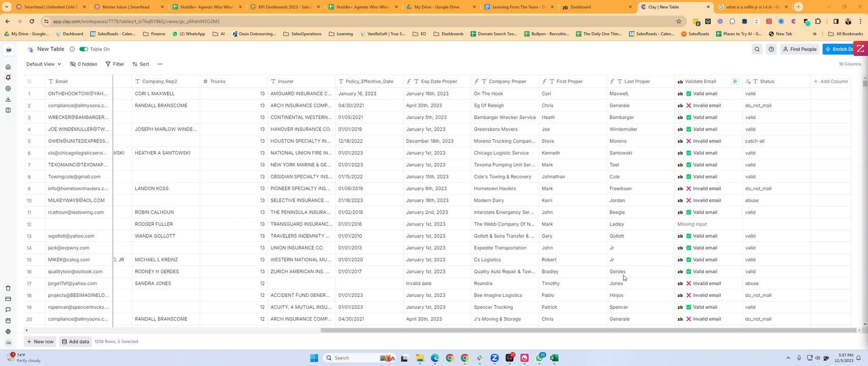
Task: Open the Chrome Extensions puzzle icon
Action: point(818,21)
